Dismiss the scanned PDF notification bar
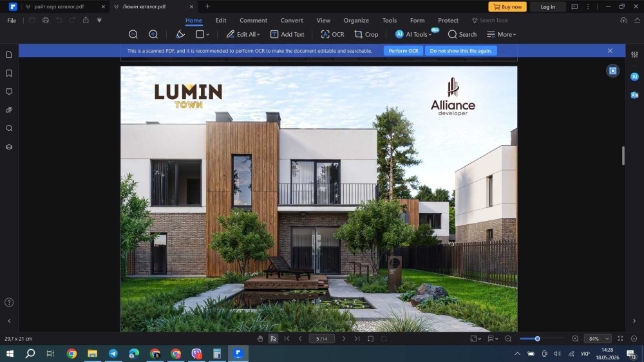The height and width of the screenshot is (362, 644). (x=610, y=50)
